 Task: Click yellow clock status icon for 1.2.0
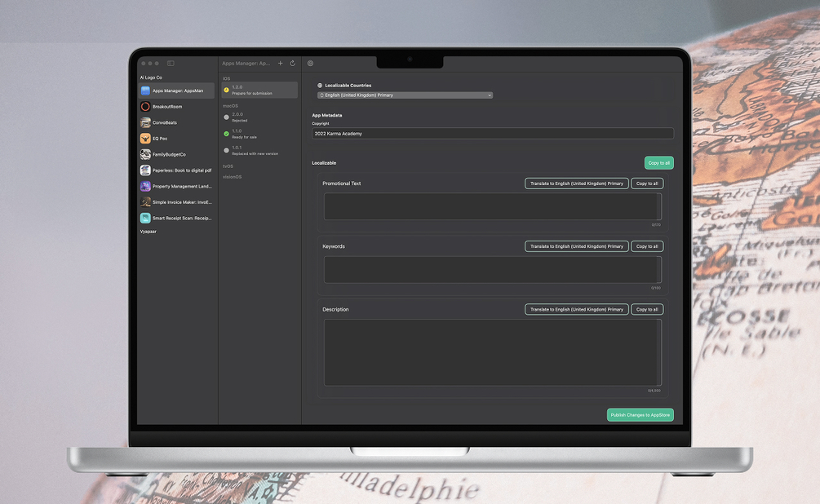click(227, 90)
